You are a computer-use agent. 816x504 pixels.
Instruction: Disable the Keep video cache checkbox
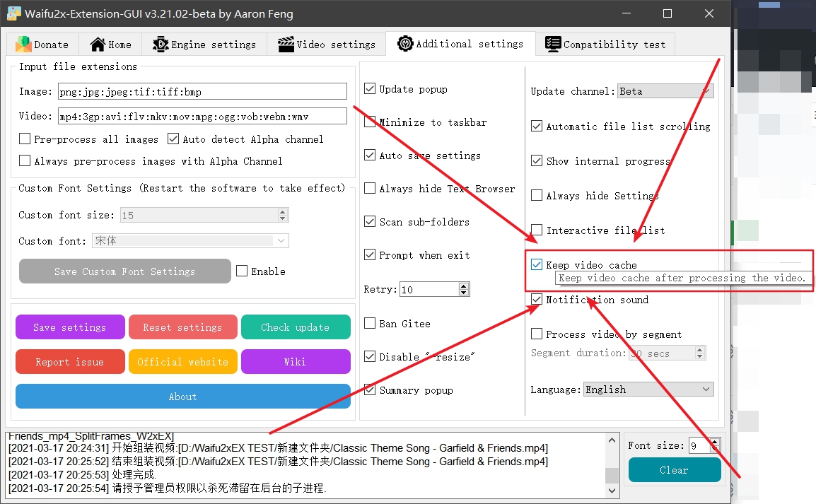coord(536,264)
